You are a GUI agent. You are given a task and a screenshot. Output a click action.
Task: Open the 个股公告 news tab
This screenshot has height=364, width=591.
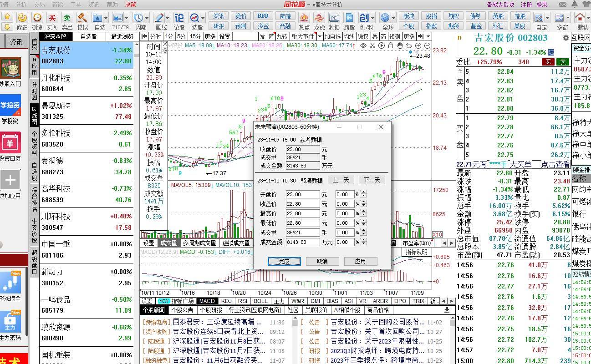183,310
